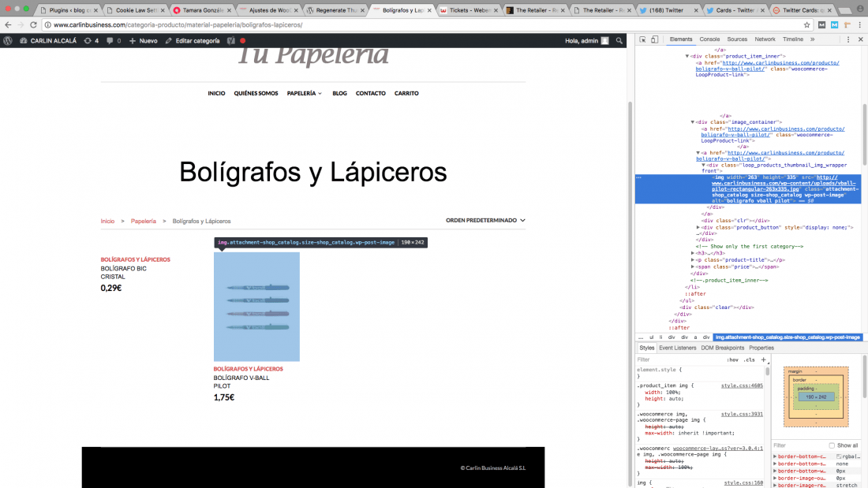Click the rgba color swatch for border-bottom-color
This screenshot has width=868, height=488.
(839, 457)
